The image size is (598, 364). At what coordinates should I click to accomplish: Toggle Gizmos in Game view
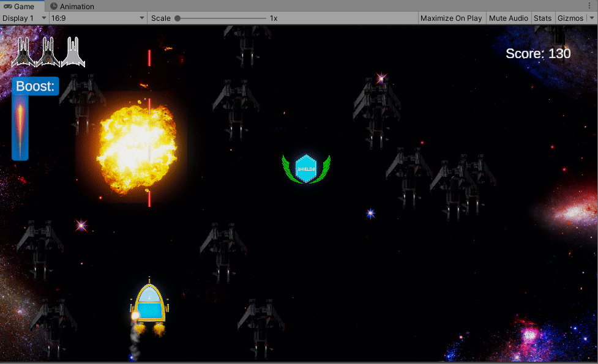[570, 18]
